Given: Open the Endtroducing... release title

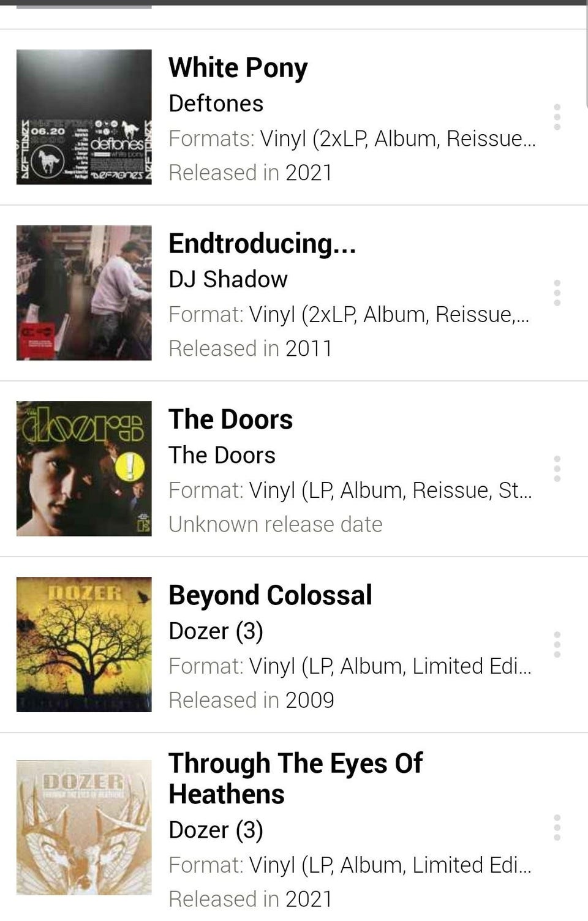Looking at the screenshot, I should (262, 243).
